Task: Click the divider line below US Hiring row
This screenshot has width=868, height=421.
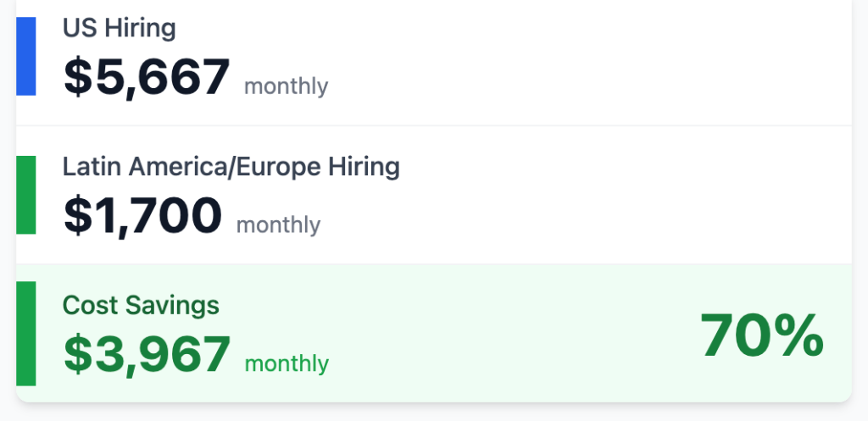Action: (x=432, y=125)
